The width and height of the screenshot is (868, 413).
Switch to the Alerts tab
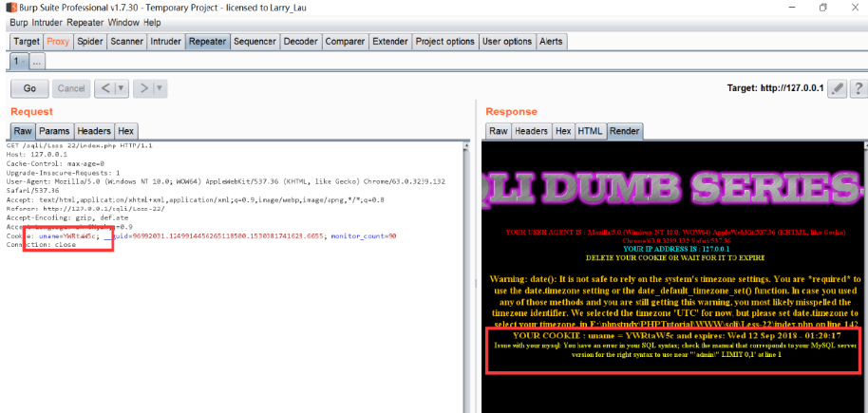pos(550,42)
